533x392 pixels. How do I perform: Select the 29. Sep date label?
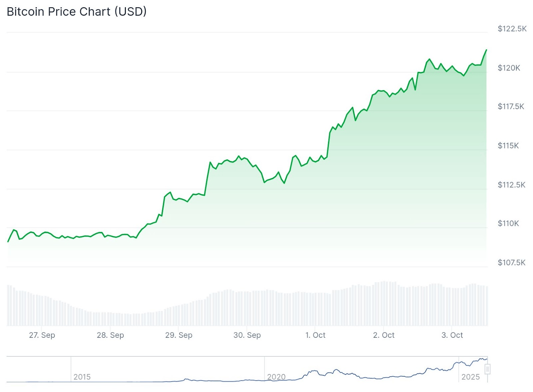click(x=179, y=335)
